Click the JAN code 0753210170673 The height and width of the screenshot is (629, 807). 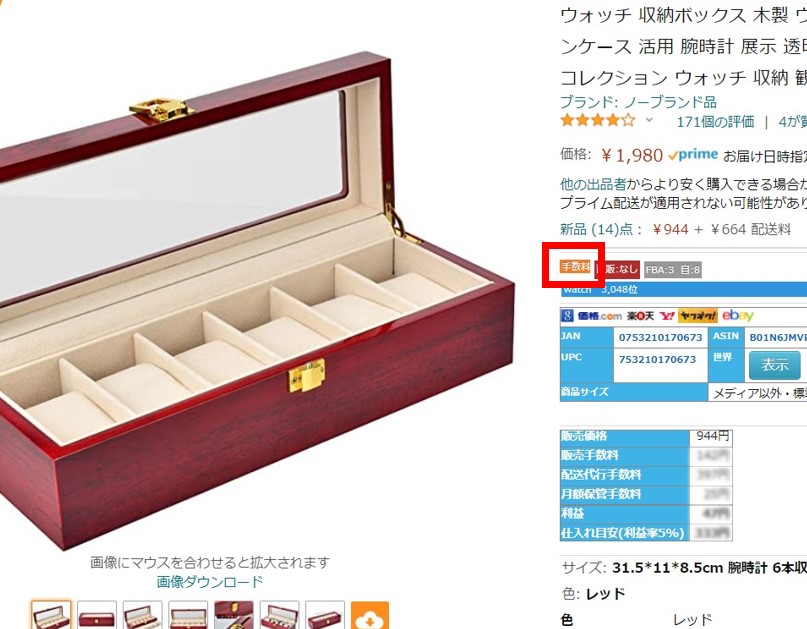pos(660,338)
